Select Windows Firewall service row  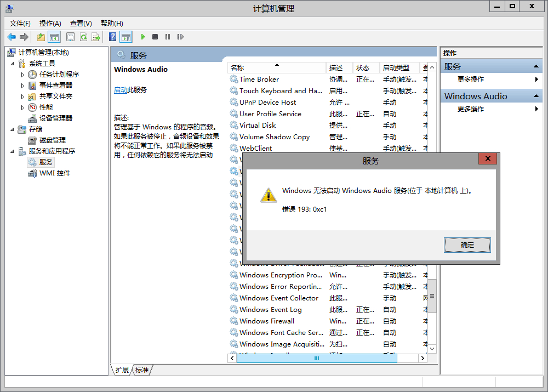pos(328,321)
